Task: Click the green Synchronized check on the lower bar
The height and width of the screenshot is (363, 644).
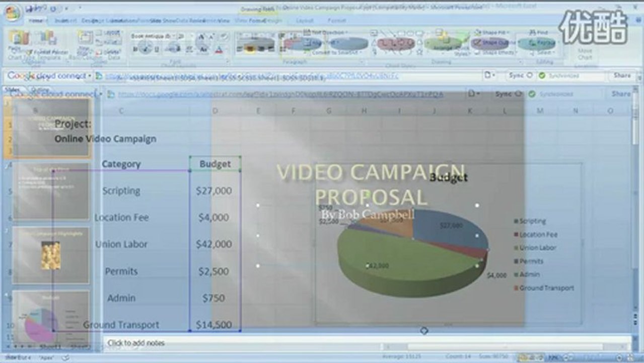Action: click(x=532, y=94)
